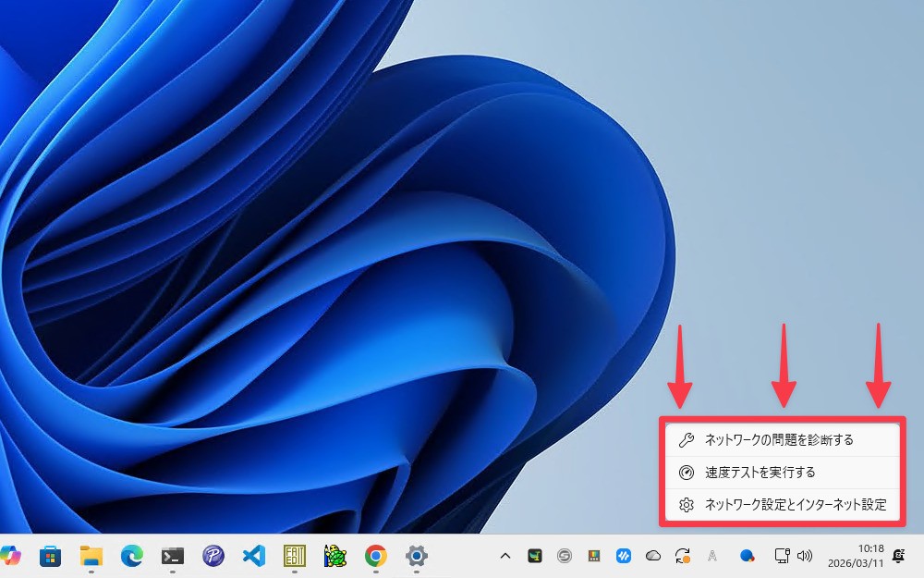
Task: Open notification bell with do-not-disturb
Action: point(899,556)
